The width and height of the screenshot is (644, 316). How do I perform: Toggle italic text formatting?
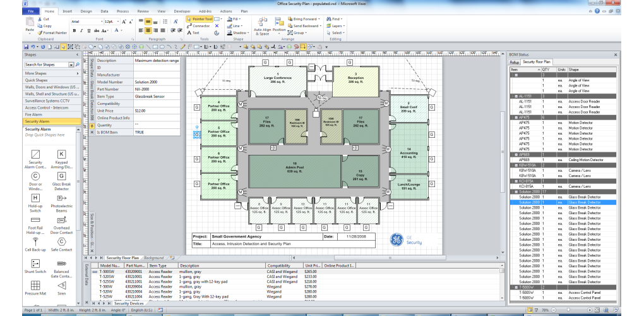(80, 30)
